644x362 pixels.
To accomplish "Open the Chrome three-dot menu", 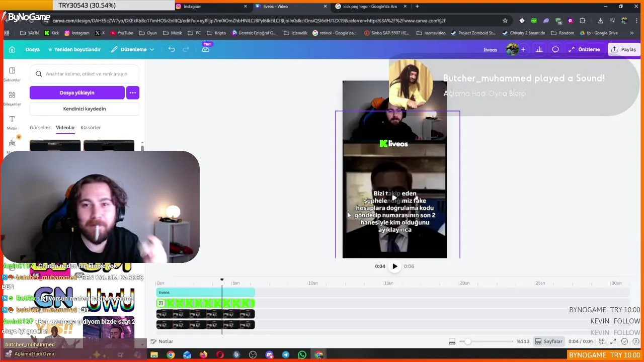I will [637, 21].
